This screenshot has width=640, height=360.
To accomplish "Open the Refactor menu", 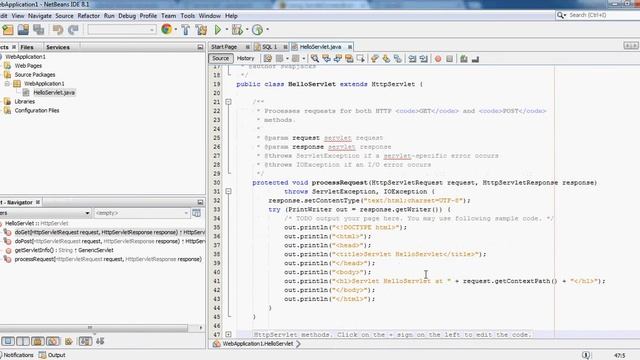I will [89, 16].
